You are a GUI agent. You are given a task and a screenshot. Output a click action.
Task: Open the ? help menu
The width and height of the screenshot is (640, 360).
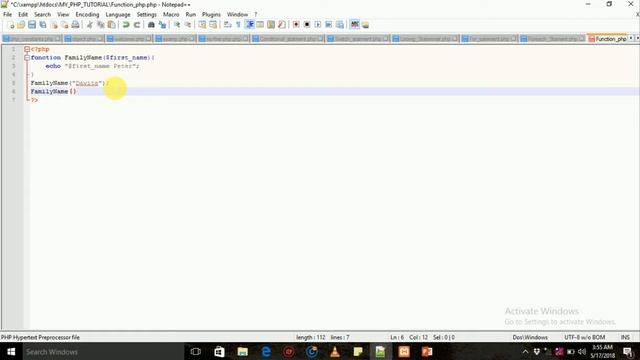[256, 14]
